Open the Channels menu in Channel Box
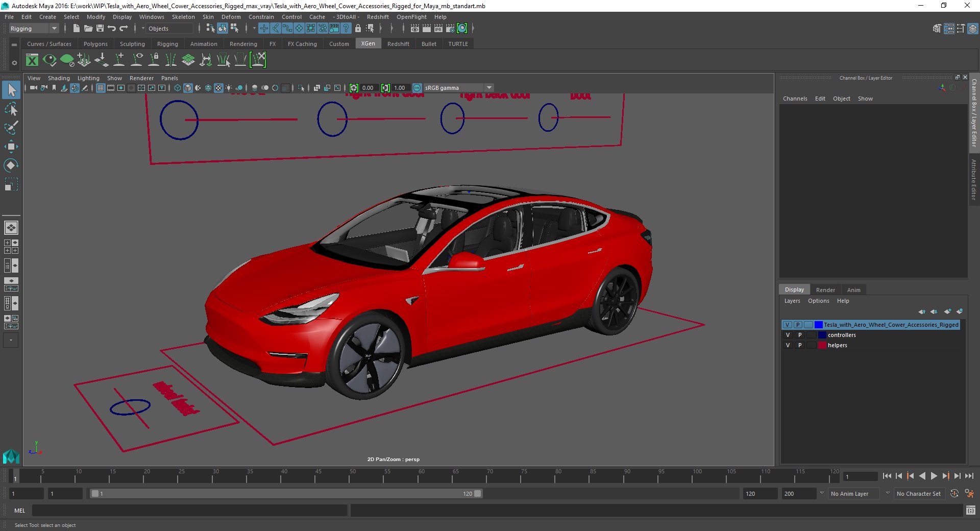The image size is (980, 531). [795, 99]
